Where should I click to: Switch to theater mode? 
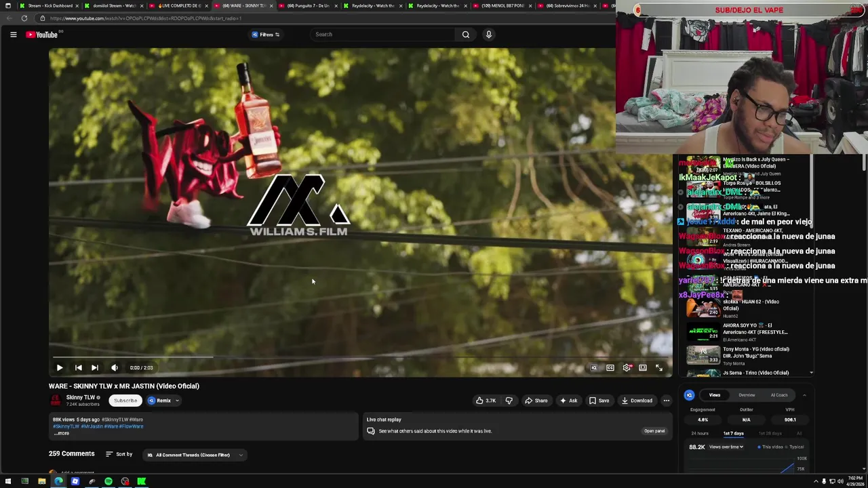(643, 367)
